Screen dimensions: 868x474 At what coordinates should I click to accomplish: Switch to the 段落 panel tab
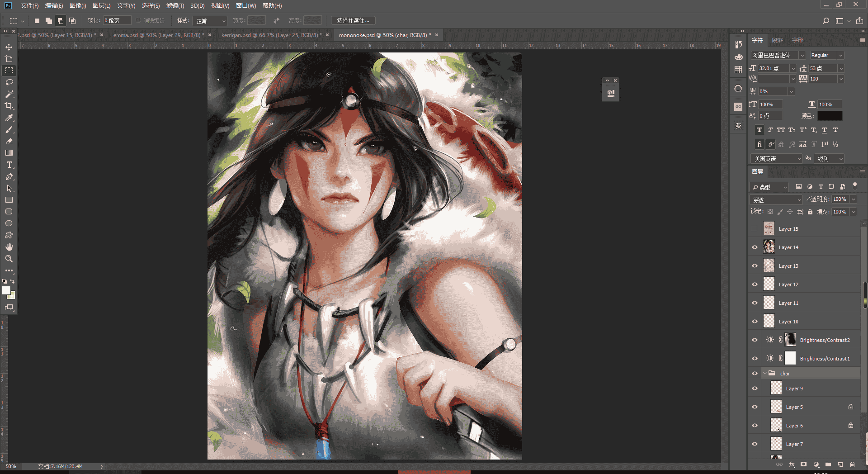coord(777,40)
